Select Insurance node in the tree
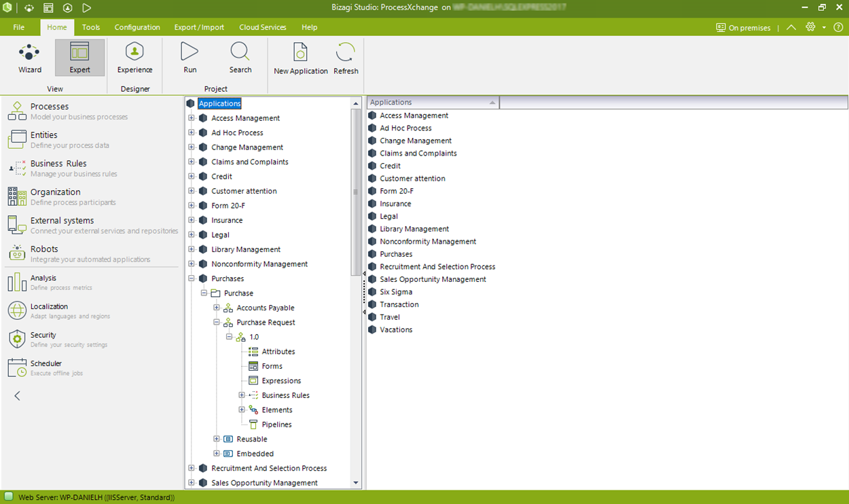 [x=227, y=220]
